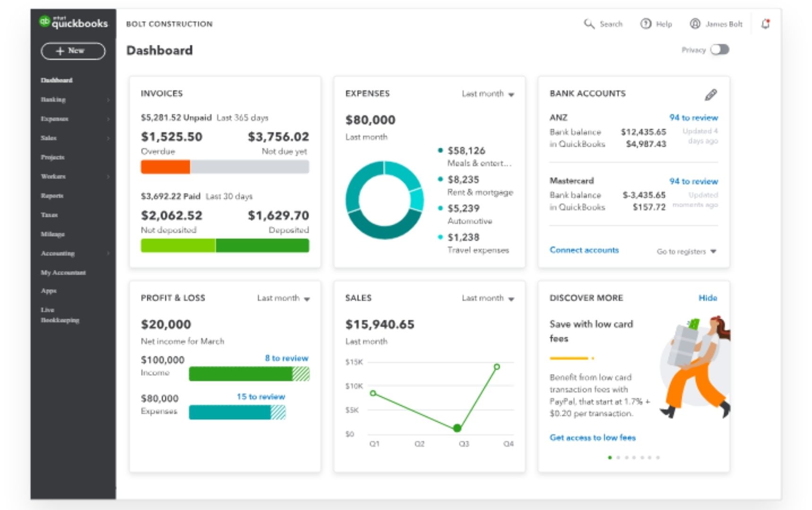Open the Sales Last month dropdown
This screenshot has width=812, height=510.
pos(488,298)
